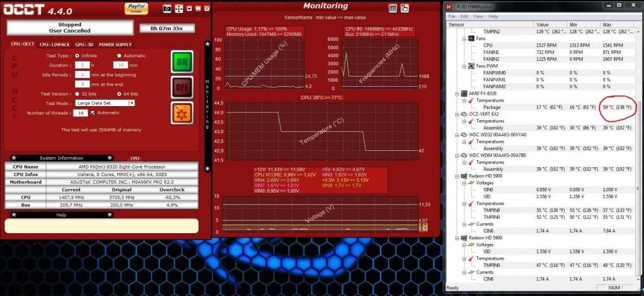The width and height of the screenshot is (644, 296).
Task: Stop the test with the OFF button
Action: [x=182, y=87]
